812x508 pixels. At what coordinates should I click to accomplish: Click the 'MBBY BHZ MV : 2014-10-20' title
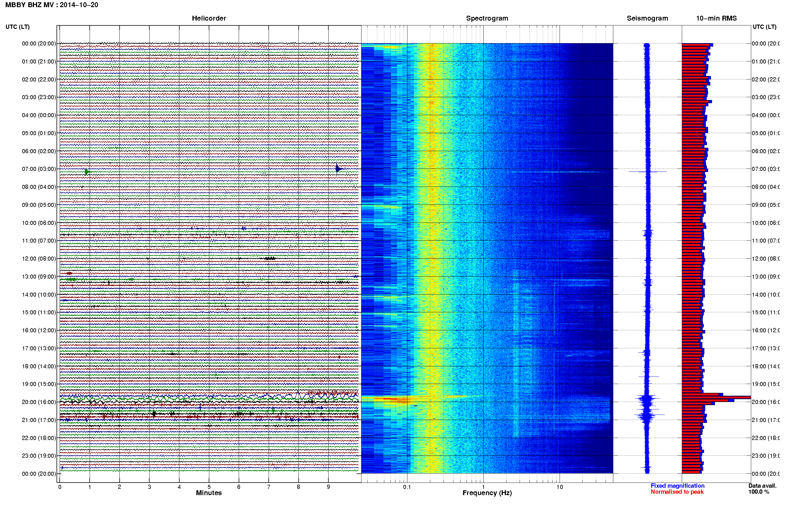(x=52, y=5)
